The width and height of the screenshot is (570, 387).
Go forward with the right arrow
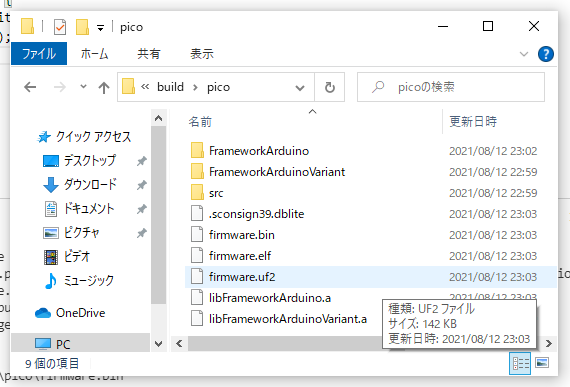point(60,87)
